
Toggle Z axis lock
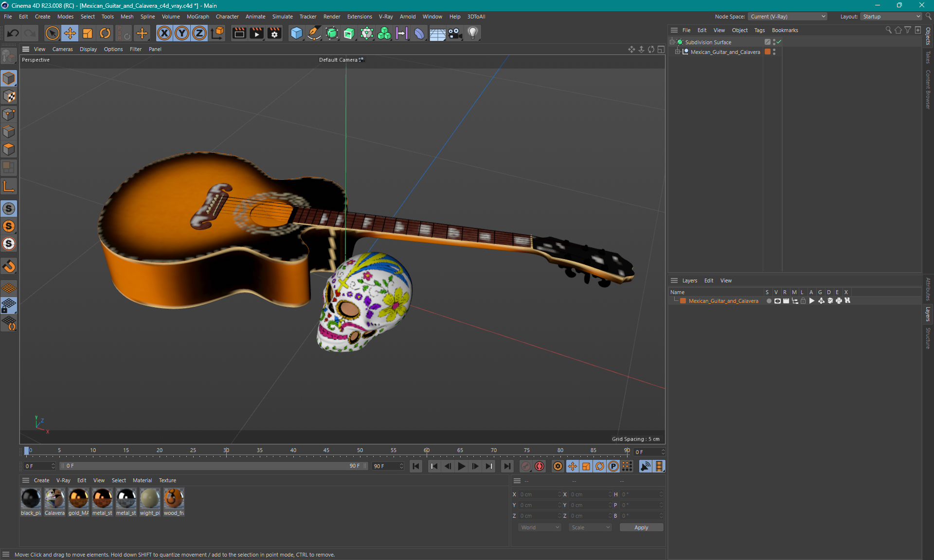pos(199,33)
